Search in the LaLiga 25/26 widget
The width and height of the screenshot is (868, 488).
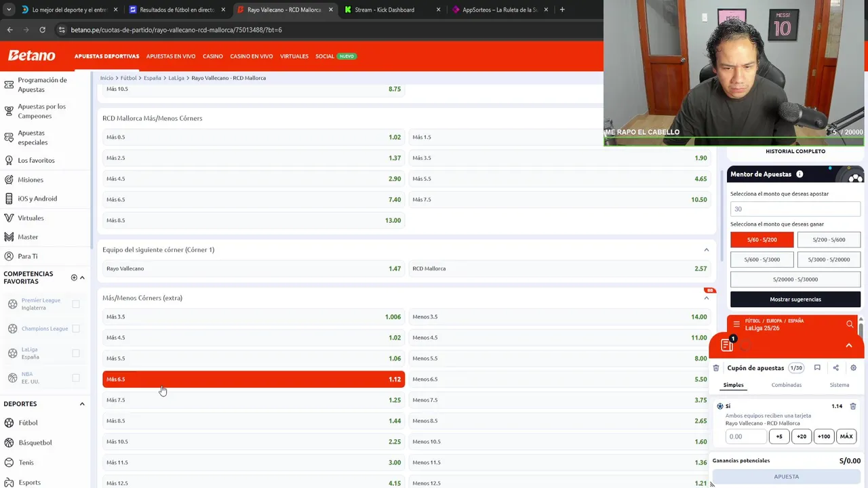850,325
